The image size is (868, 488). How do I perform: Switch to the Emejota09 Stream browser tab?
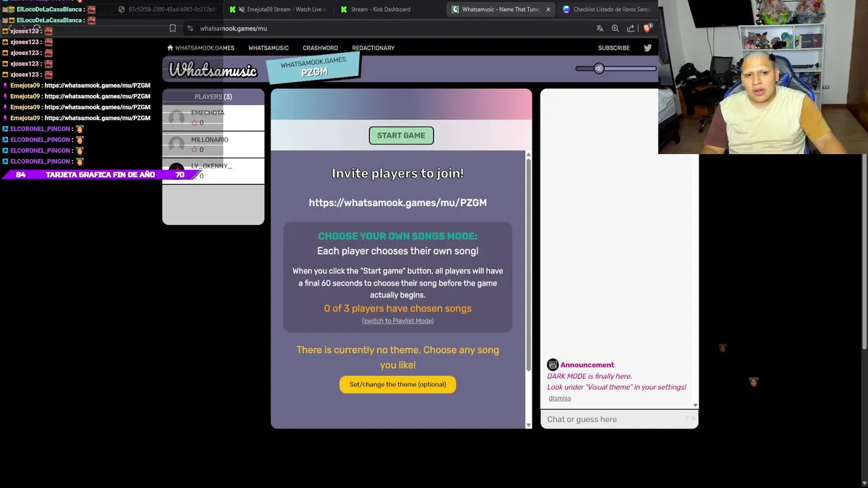coord(278,9)
